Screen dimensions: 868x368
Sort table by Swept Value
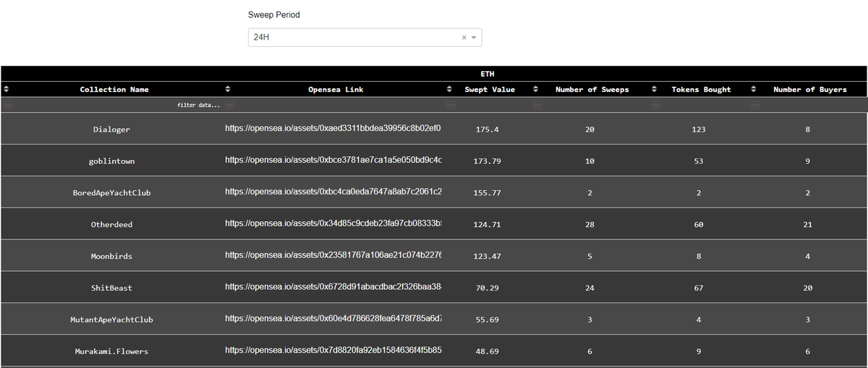click(x=450, y=90)
